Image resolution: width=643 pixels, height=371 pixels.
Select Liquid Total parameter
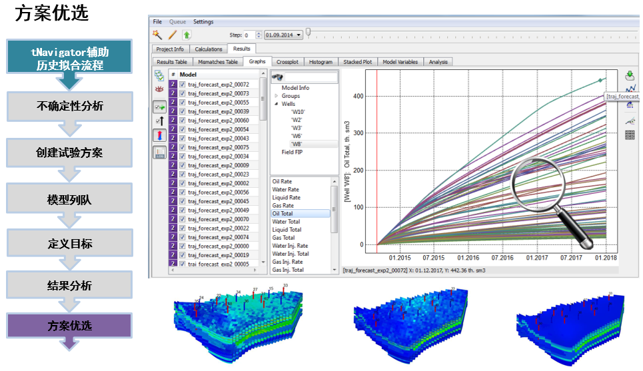pos(287,230)
